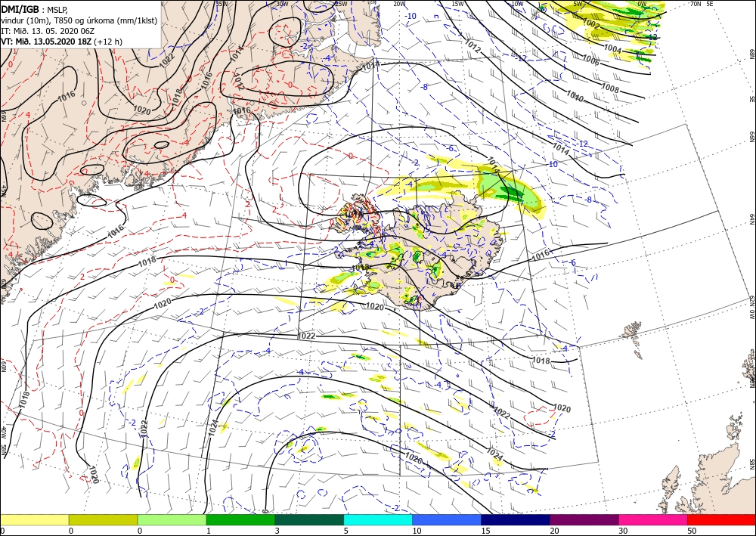Click the 1026 isobar label
Image resolution: width=756 pixels, height=536 pixels.
[414, 458]
